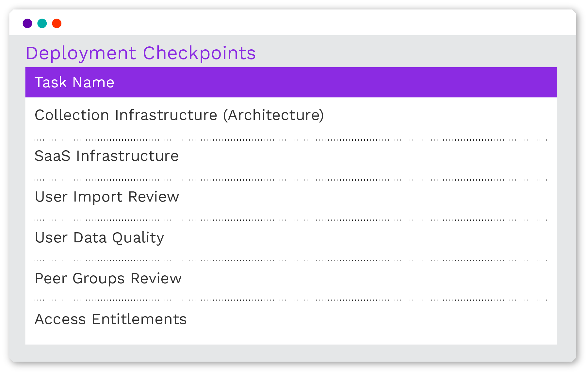Click the Deployment Checkpoints heading
This screenshot has height=374, width=588.
pos(140,53)
